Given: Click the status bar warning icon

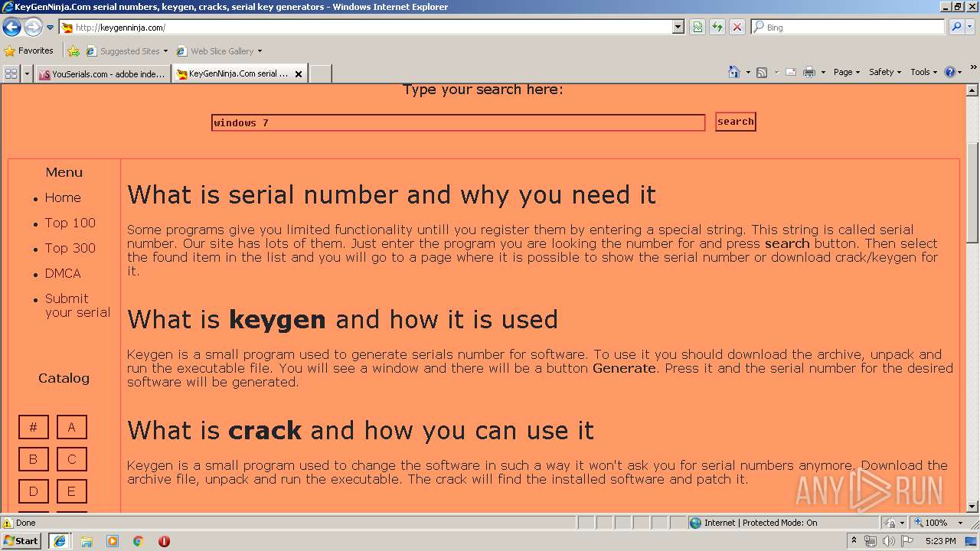Looking at the screenshot, I should pos(8,523).
